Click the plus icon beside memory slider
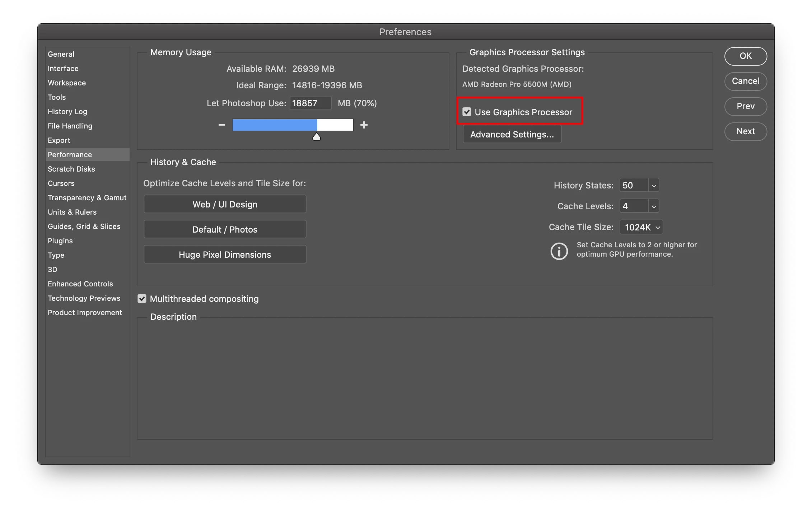The image size is (812, 514). click(x=364, y=125)
